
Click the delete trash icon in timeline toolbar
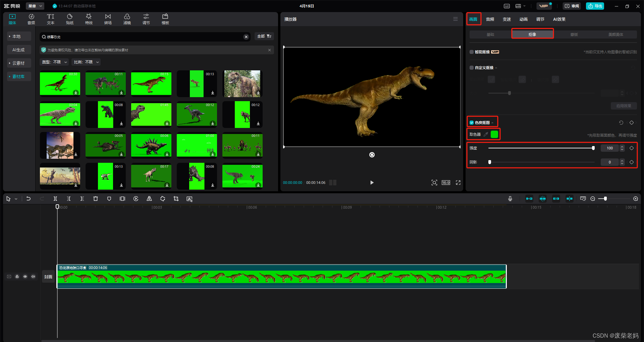coord(96,199)
